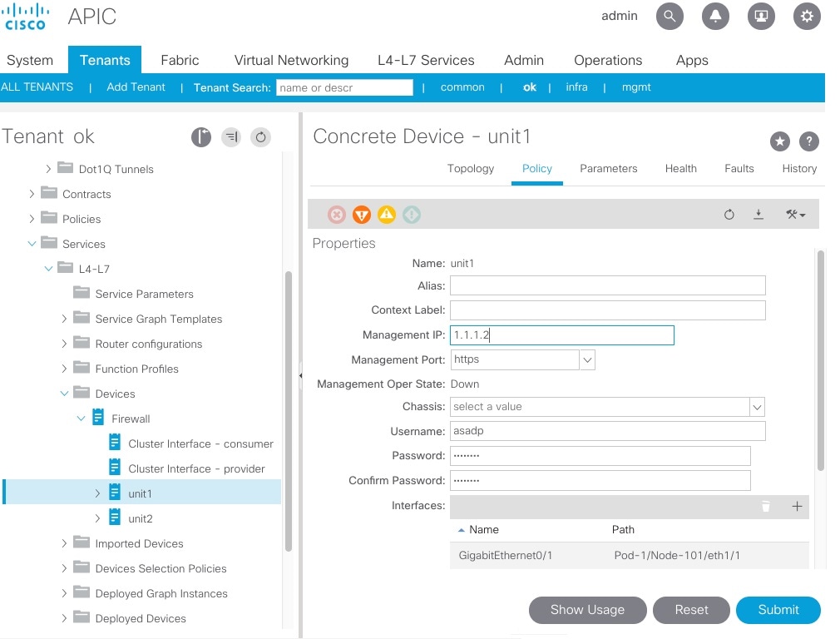Open the Chassis dropdown arrow
This screenshot has height=639, width=840.
coord(757,407)
